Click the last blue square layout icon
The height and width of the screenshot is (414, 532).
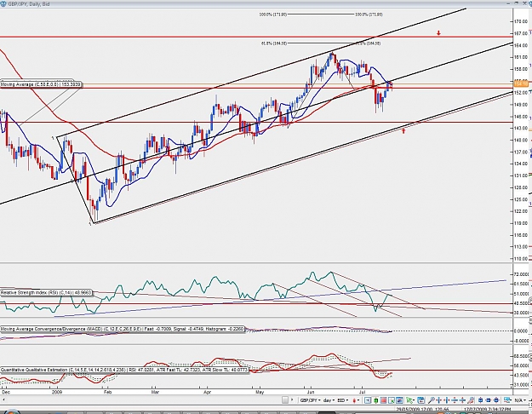tap(497, 400)
